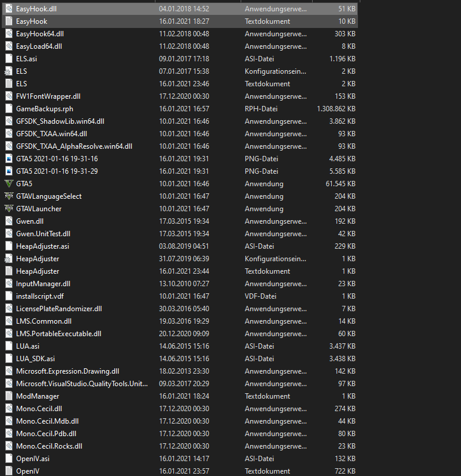Select the EasyHook64.dll file name
The width and height of the screenshot is (461, 476).
(40, 34)
